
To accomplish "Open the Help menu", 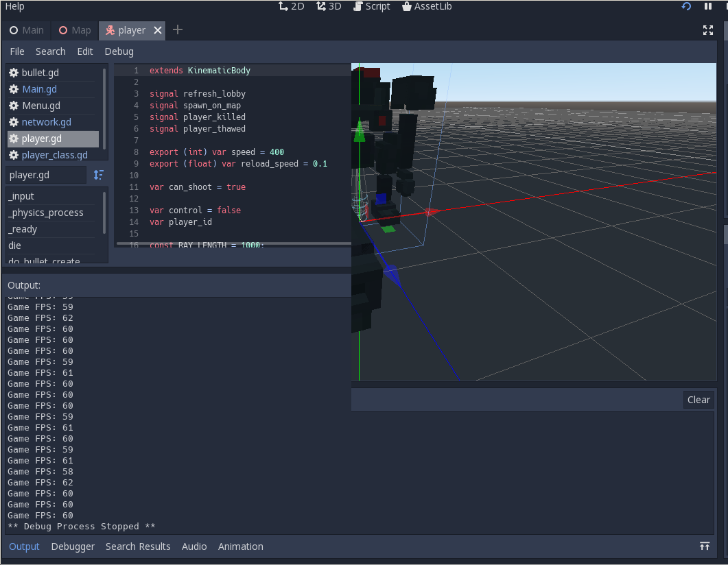I will 14,6.
